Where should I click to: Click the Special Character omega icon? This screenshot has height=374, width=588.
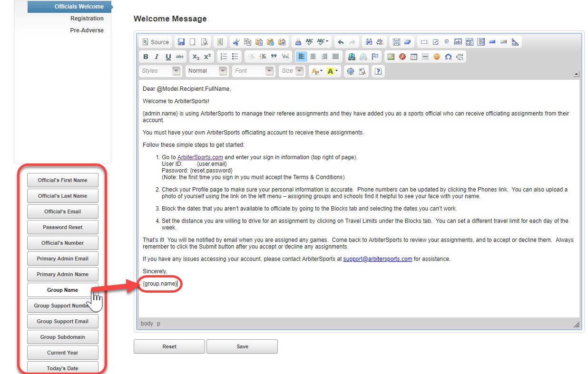pyautogui.click(x=448, y=57)
